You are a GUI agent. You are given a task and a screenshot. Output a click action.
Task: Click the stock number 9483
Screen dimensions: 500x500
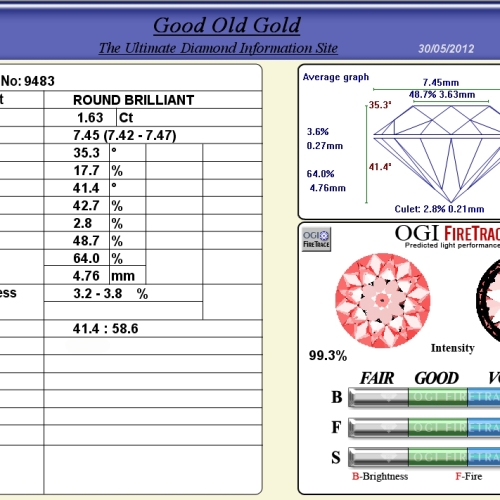coord(39,81)
